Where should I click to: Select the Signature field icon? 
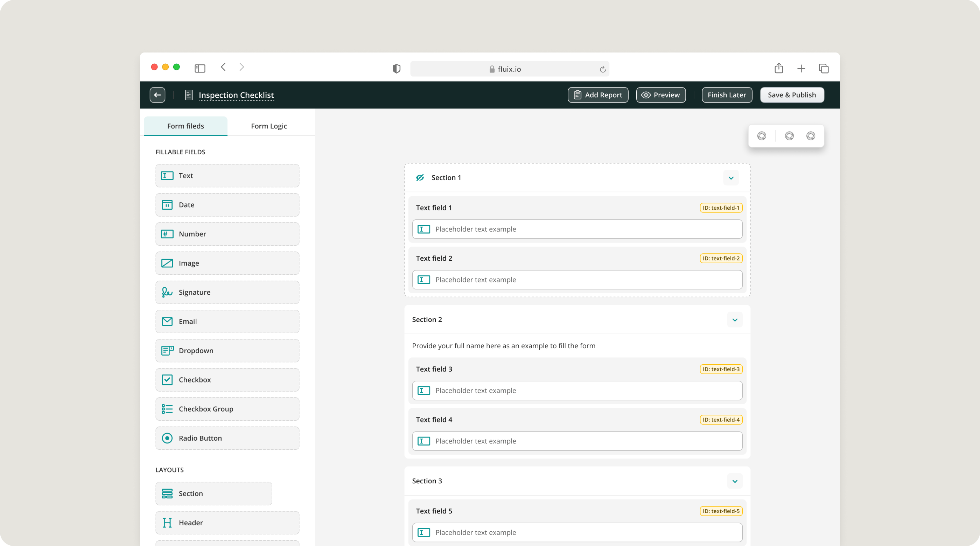(x=167, y=292)
